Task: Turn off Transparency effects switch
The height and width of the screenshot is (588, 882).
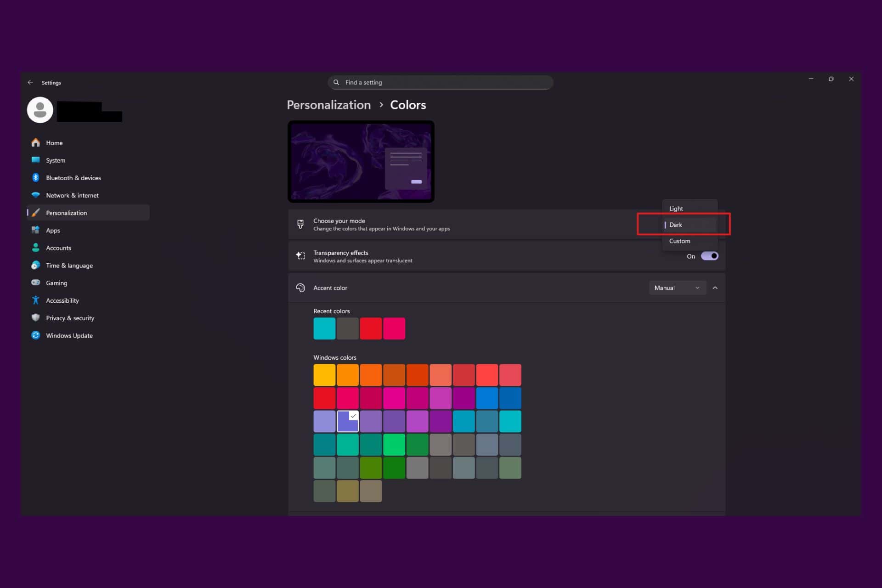Action: [x=710, y=256]
